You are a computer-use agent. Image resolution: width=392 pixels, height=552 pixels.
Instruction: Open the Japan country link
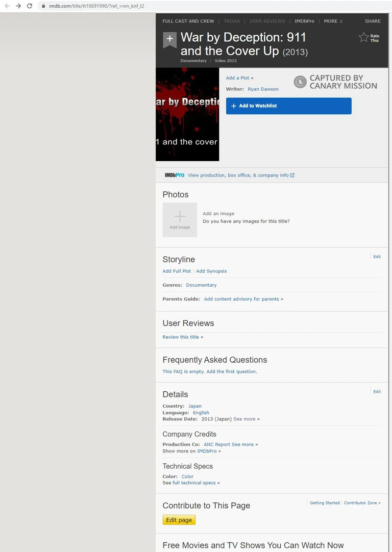(195, 406)
